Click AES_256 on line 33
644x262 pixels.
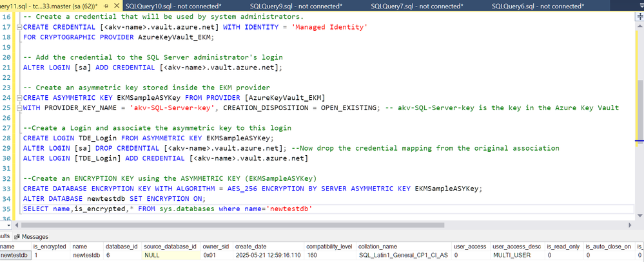(x=242, y=189)
